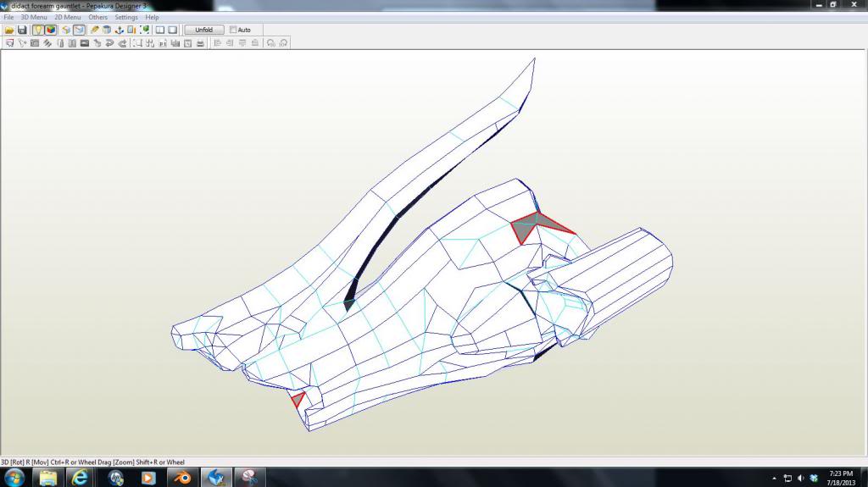This screenshot has height=487, width=868.
Task: Select the pencil edge tool icon
Action: (94, 30)
